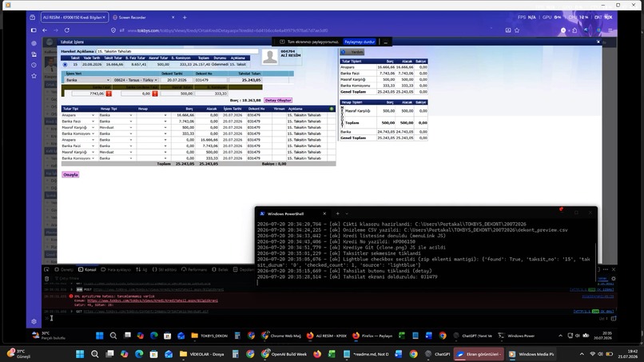644x362 pixels.
Task: Open Calculator on the bottom taskbar
Action: pos(236,354)
